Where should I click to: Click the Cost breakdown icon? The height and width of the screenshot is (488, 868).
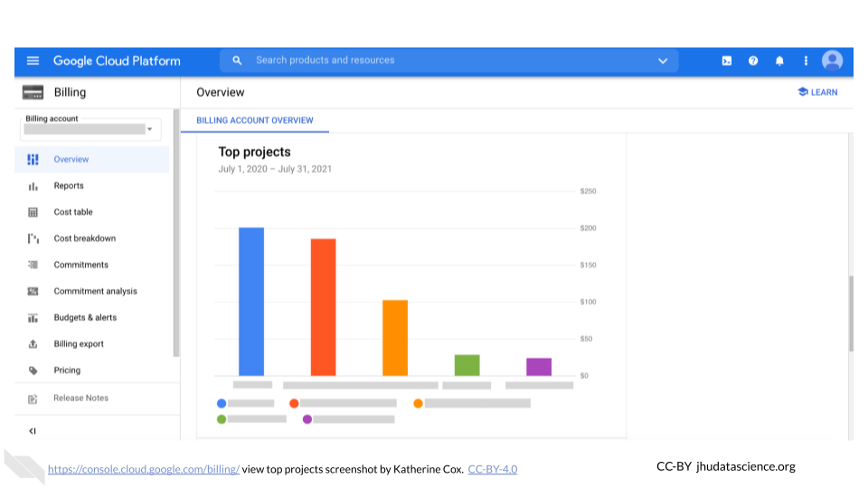click(33, 239)
